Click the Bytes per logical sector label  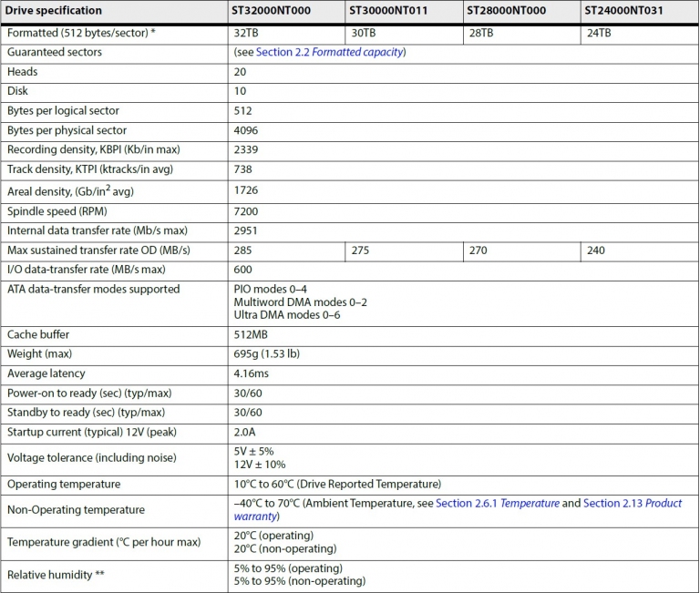coord(63,110)
